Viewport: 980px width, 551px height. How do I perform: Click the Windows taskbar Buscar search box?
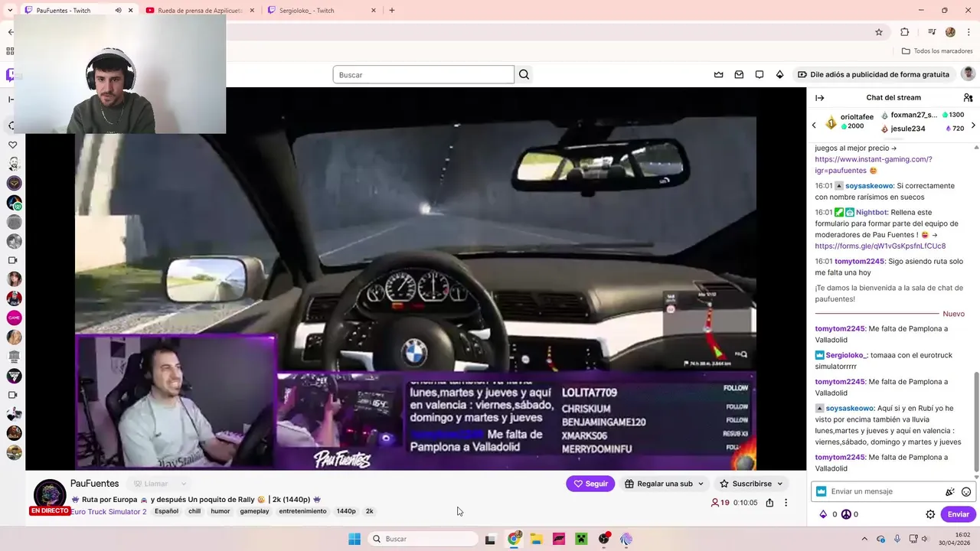click(423, 539)
